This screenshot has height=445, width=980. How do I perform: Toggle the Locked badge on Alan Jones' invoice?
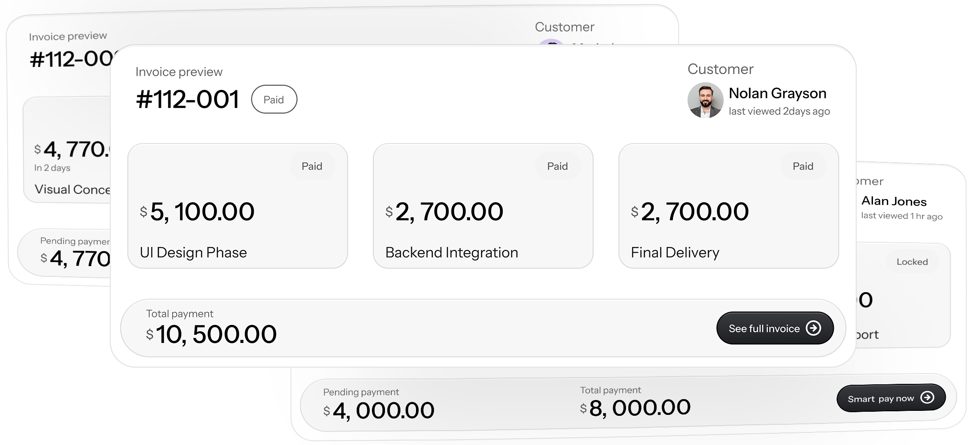click(911, 261)
